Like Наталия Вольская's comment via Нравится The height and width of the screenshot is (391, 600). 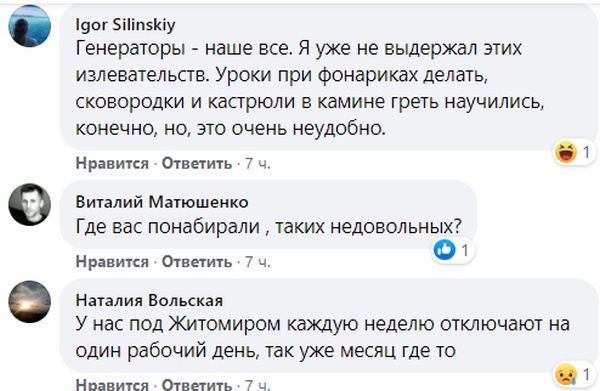(x=112, y=384)
